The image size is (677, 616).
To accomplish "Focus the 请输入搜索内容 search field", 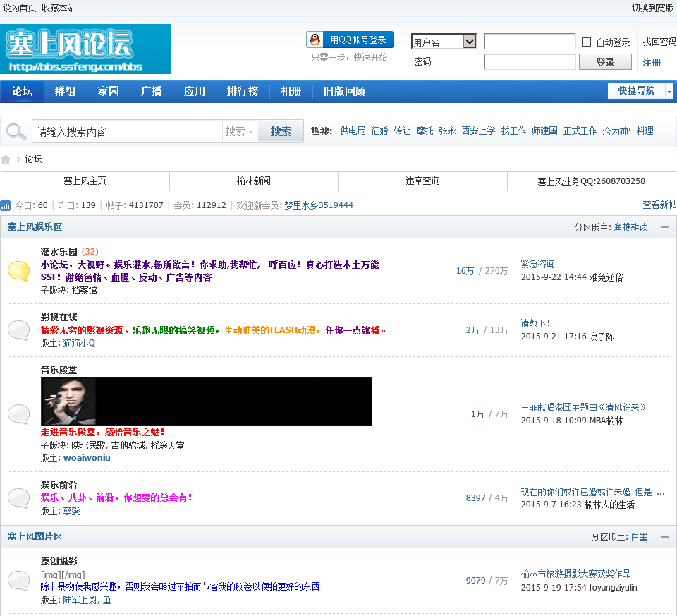I will click(128, 131).
